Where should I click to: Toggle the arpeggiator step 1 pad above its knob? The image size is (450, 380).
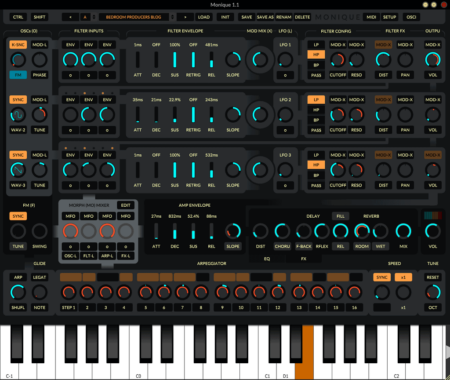coord(71,277)
